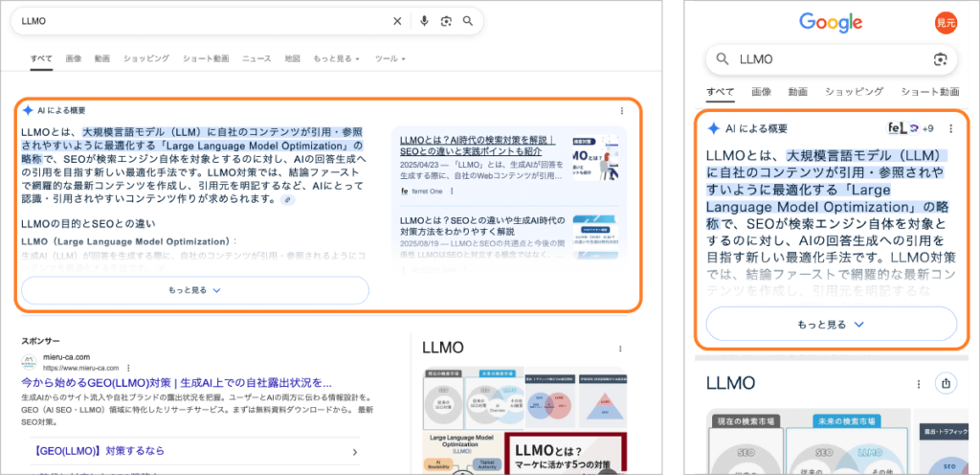Open Google Lens in the desktop search bar
The height and width of the screenshot is (475, 980).
click(446, 21)
